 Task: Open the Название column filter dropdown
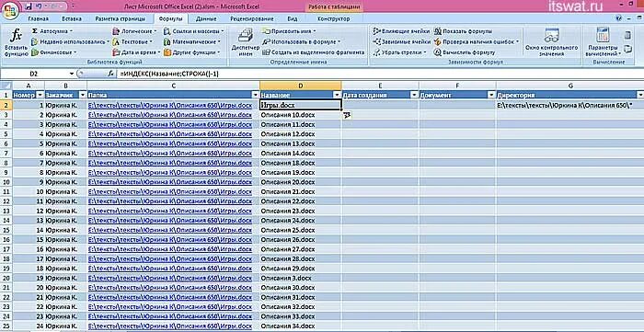point(338,96)
